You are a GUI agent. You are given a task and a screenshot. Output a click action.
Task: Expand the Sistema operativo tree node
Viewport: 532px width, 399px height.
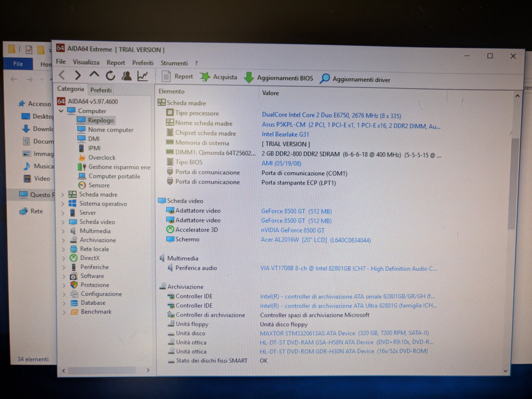pos(62,203)
